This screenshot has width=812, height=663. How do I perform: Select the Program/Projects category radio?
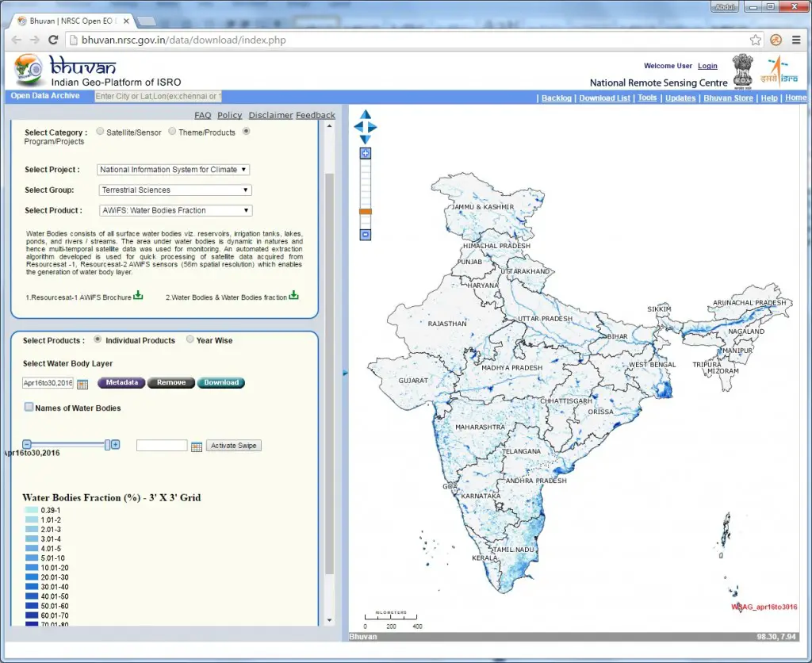[247, 131]
